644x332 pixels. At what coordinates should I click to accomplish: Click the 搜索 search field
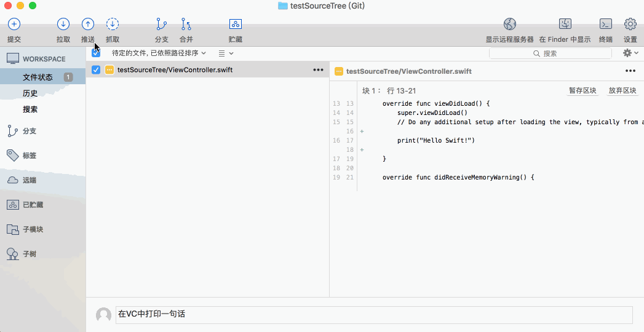tap(551, 53)
